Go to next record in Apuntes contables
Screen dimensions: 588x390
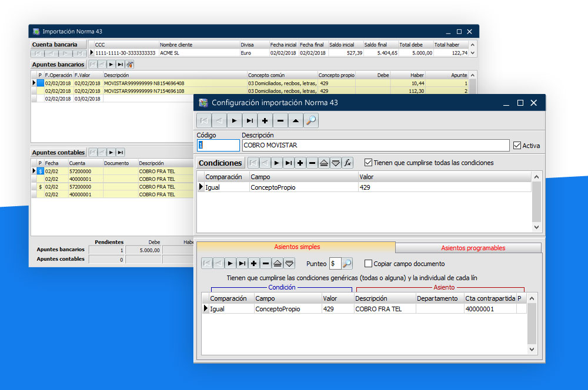111,152
